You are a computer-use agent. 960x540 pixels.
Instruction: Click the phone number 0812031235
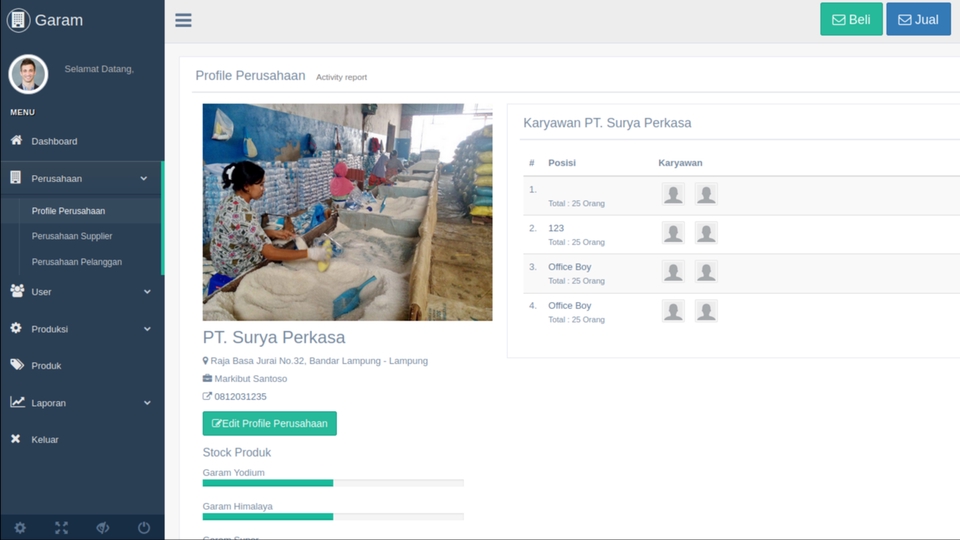point(240,397)
